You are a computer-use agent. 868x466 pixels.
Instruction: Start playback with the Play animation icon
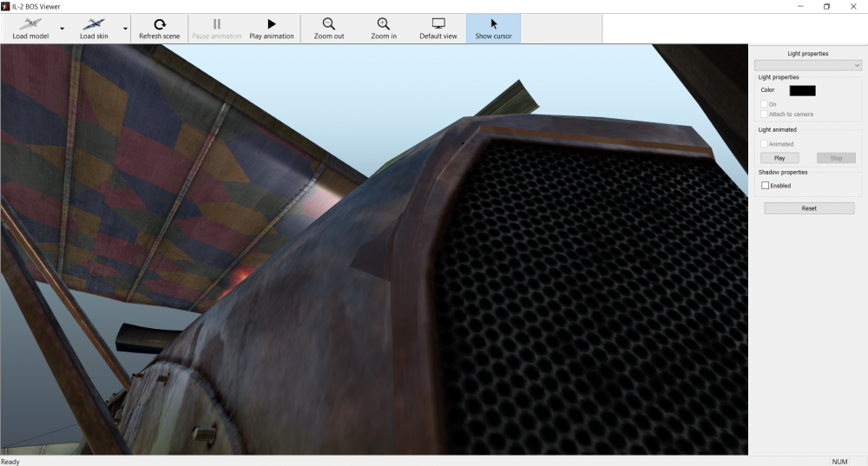click(x=272, y=24)
